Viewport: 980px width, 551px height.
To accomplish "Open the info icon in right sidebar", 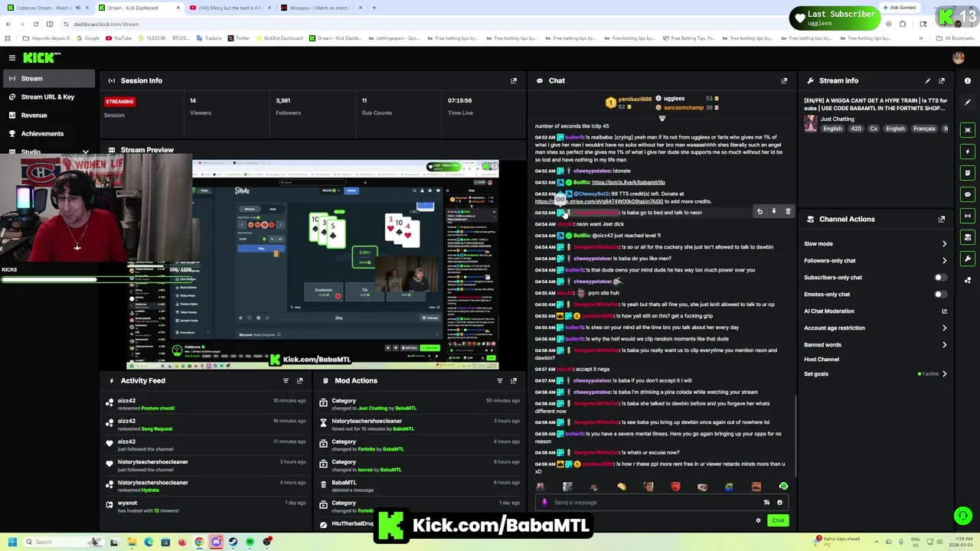I will (x=968, y=80).
